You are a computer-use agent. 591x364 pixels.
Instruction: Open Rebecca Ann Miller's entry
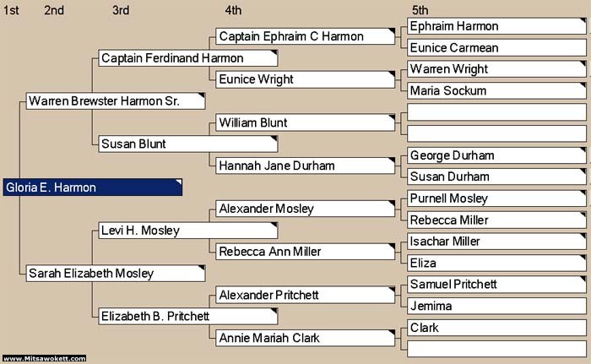coord(306,252)
